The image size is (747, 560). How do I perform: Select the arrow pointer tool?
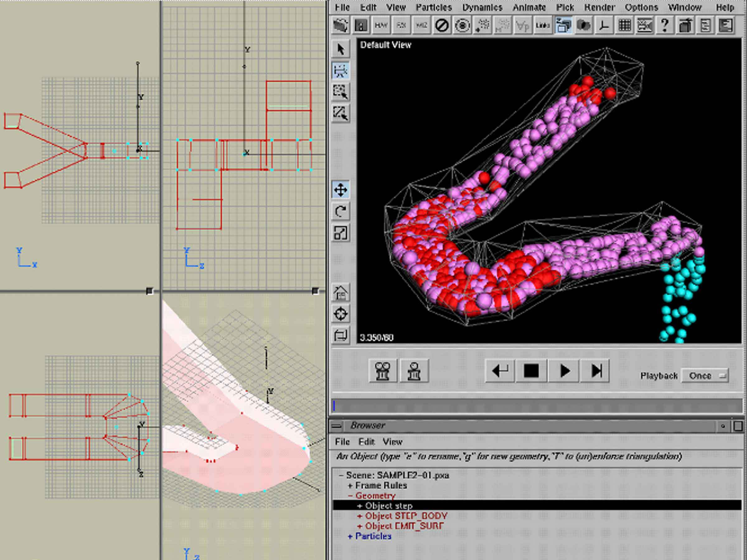point(341,49)
